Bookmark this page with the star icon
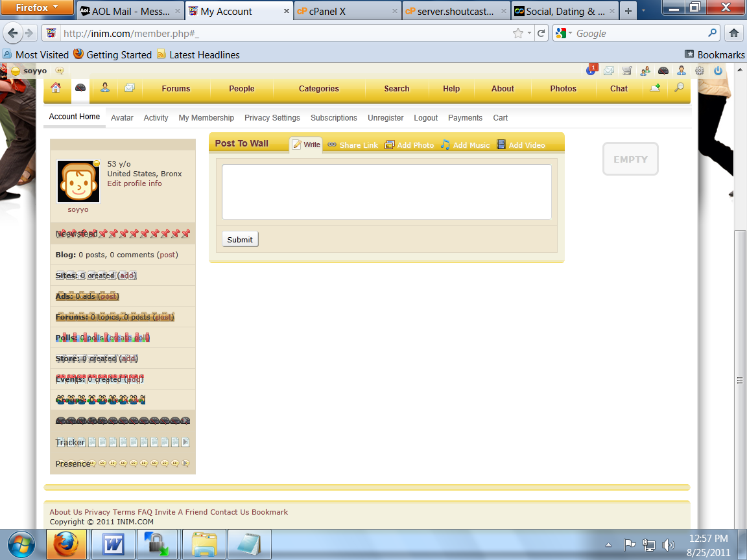 (517, 33)
